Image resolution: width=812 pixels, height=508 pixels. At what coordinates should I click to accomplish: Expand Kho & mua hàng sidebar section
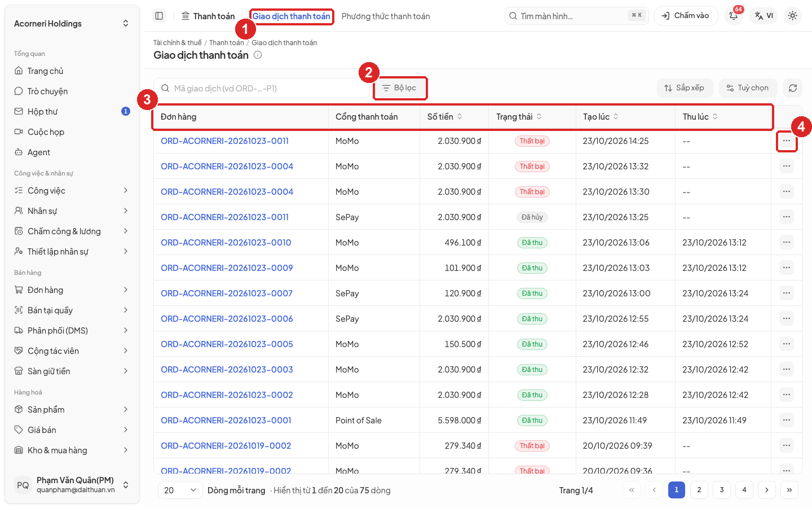coord(72,450)
